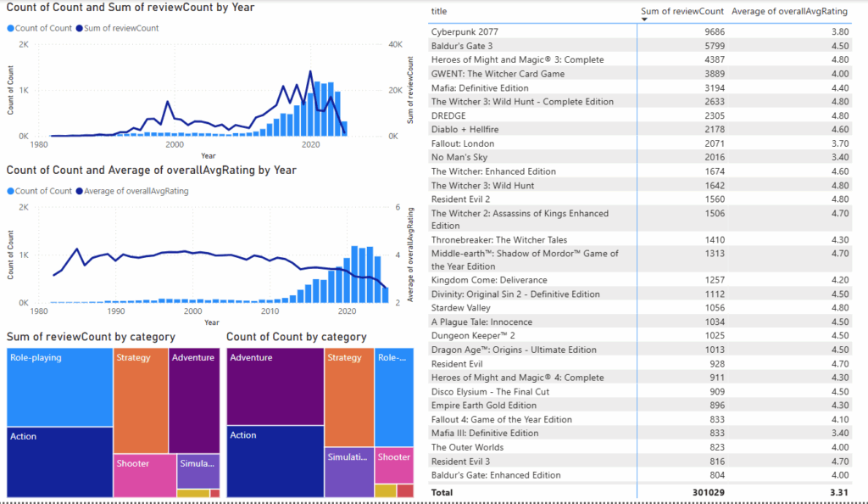The width and height of the screenshot is (868, 504).
Task: Select Shooter tile in Count of Count treemap
Action: (394, 465)
